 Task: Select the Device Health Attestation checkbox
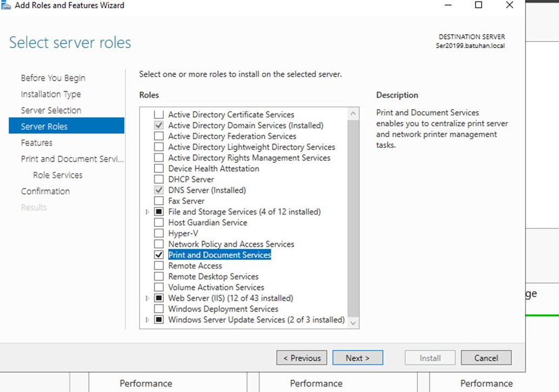click(x=158, y=168)
